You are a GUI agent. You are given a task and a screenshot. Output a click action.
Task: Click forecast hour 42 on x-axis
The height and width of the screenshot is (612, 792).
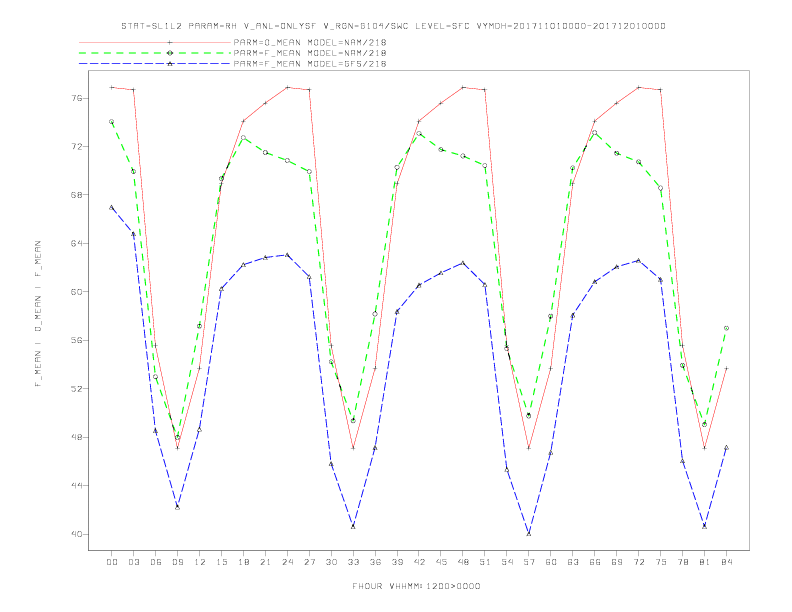coord(419,562)
